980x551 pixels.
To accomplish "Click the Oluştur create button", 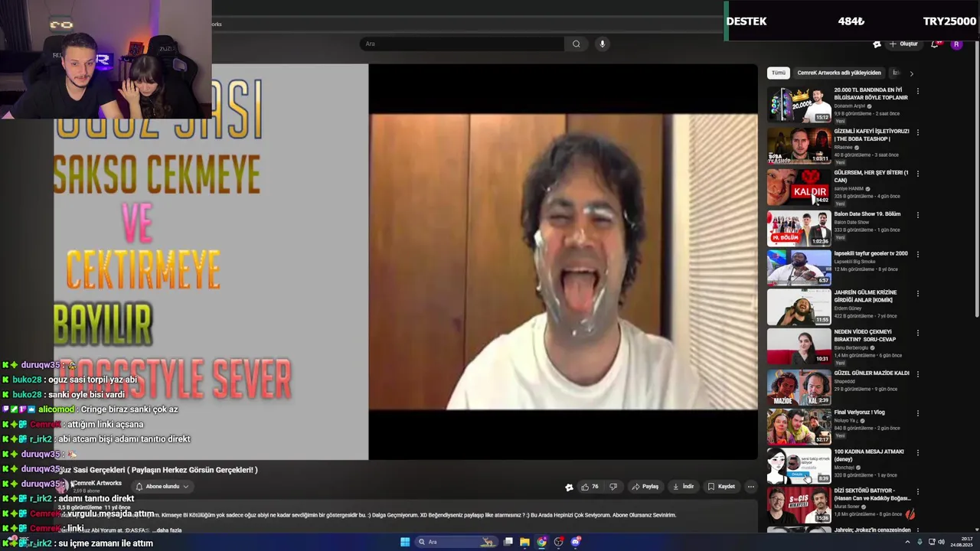I will coord(903,44).
